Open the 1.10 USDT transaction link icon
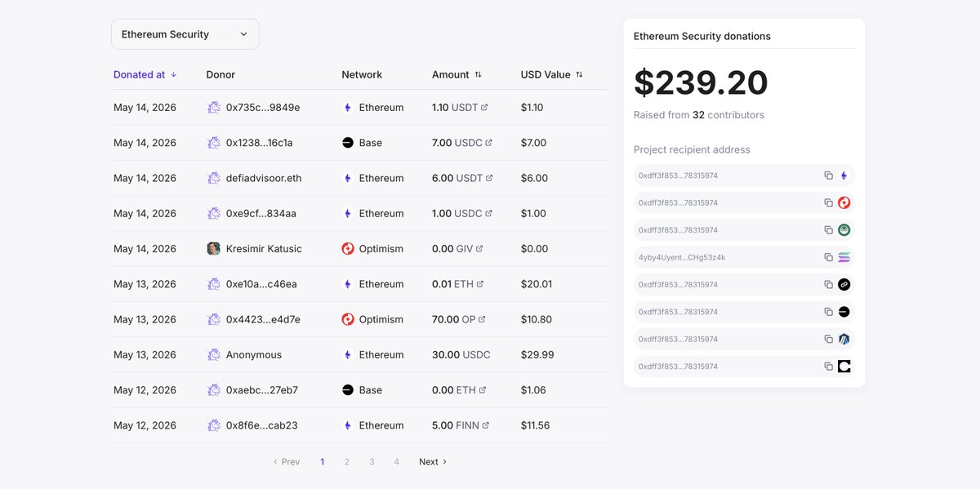Viewport: 980px width, 489px height. click(x=484, y=107)
